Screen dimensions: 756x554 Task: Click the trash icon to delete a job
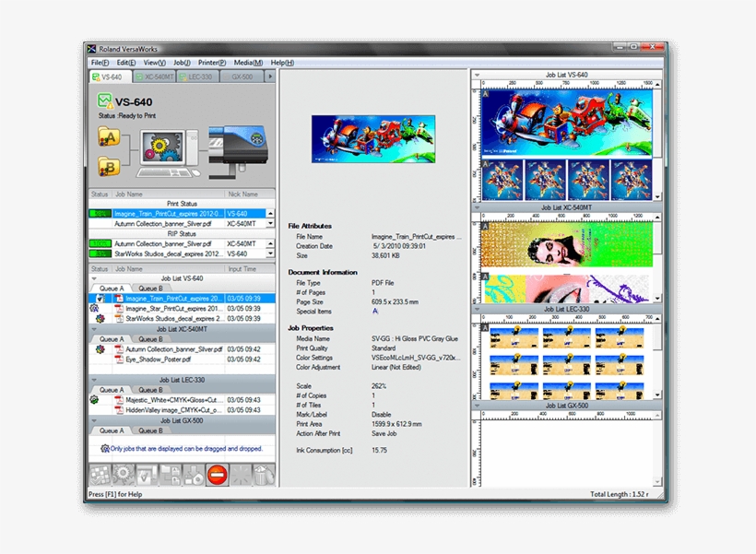264,475
